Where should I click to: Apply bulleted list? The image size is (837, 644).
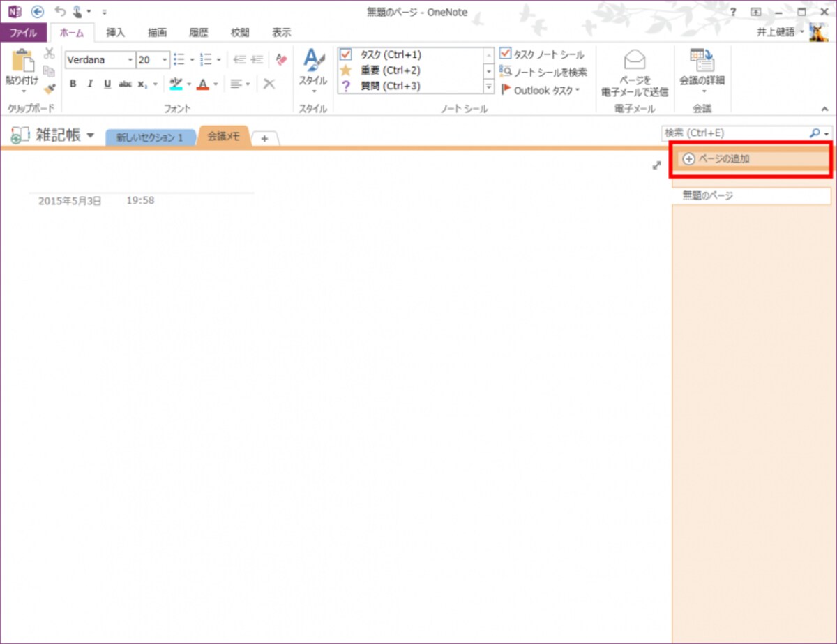pyautogui.click(x=179, y=60)
